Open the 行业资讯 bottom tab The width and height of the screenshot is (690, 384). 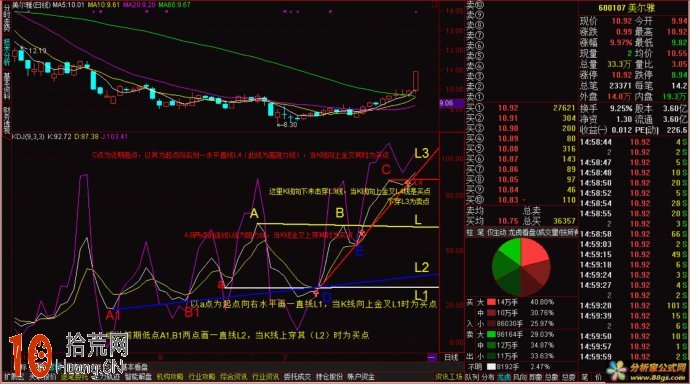265,377
